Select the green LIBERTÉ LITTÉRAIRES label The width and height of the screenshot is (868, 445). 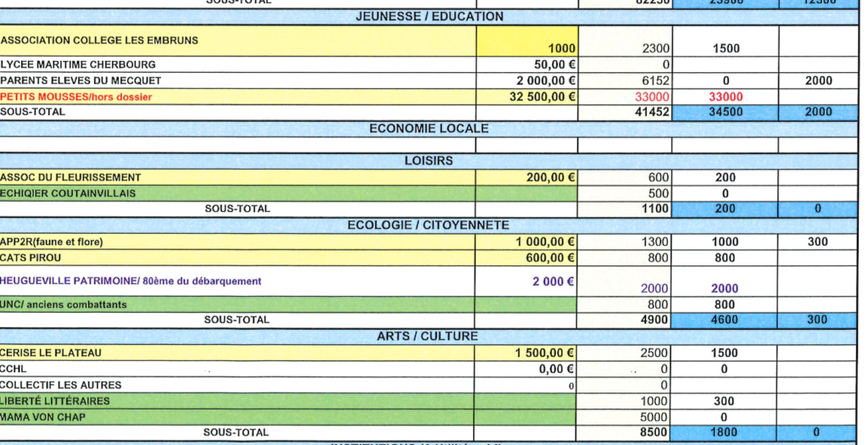click(55, 401)
